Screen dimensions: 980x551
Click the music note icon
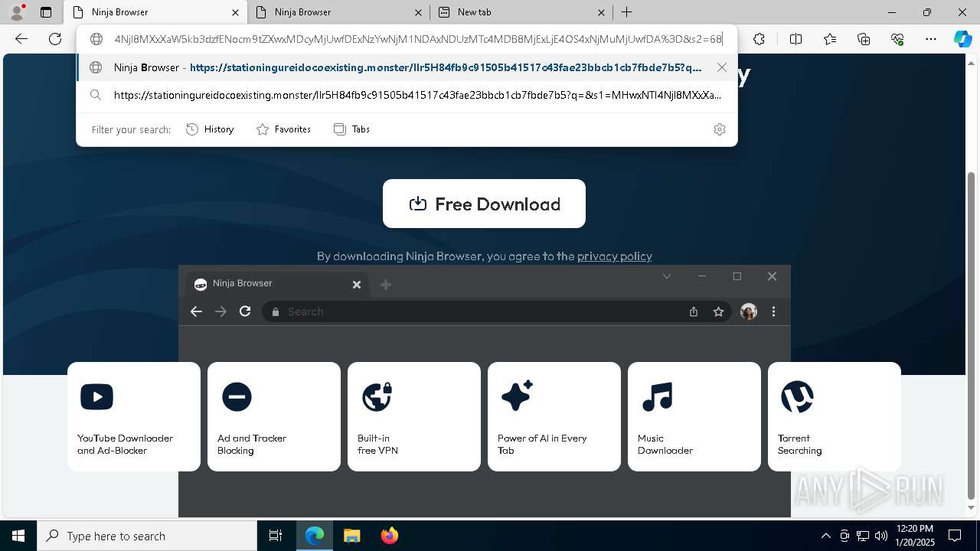coord(657,396)
